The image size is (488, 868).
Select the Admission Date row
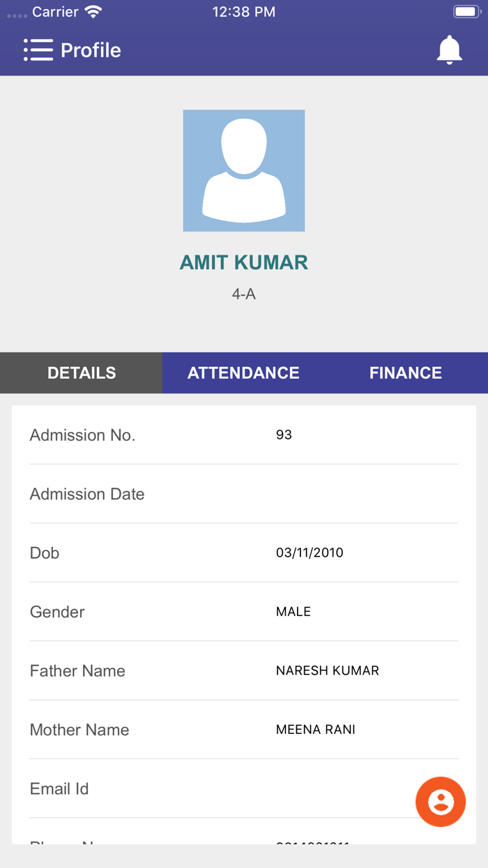(244, 494)
